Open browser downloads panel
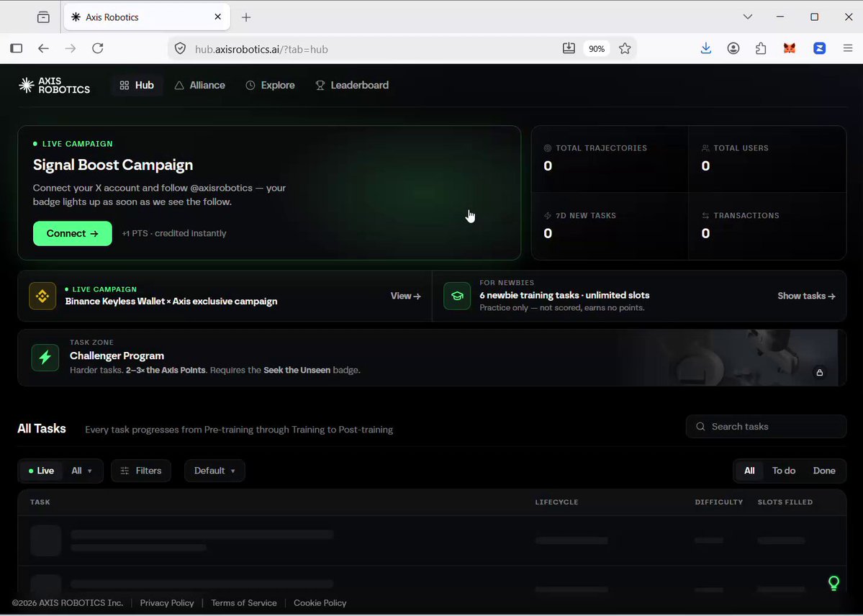Image resolution: width=863 pixels, height=616 pixels. tap(705, 48)
